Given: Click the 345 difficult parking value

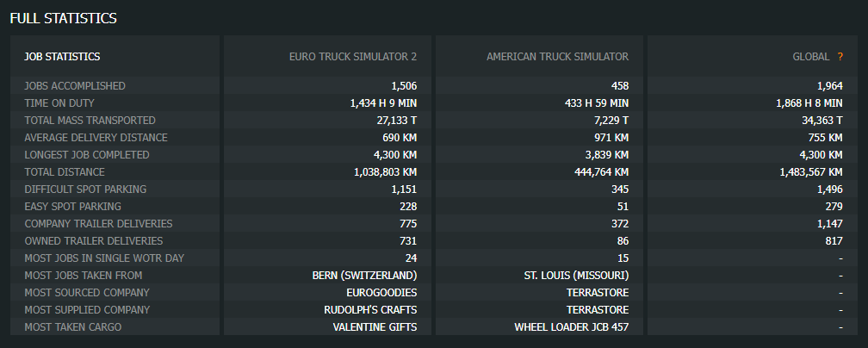Looking at the screenshot, I should (x=620, y=189).
